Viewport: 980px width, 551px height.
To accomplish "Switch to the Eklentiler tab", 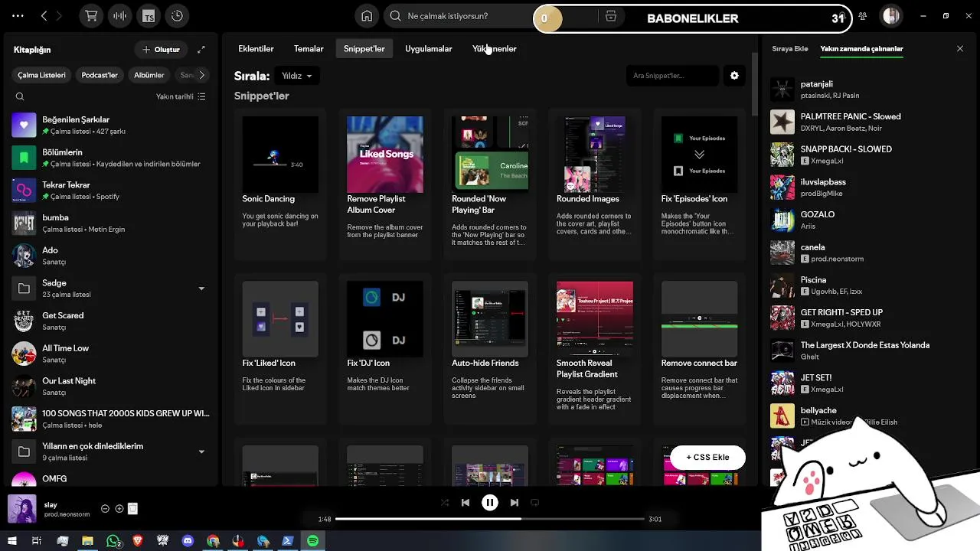I will point(256,49).
